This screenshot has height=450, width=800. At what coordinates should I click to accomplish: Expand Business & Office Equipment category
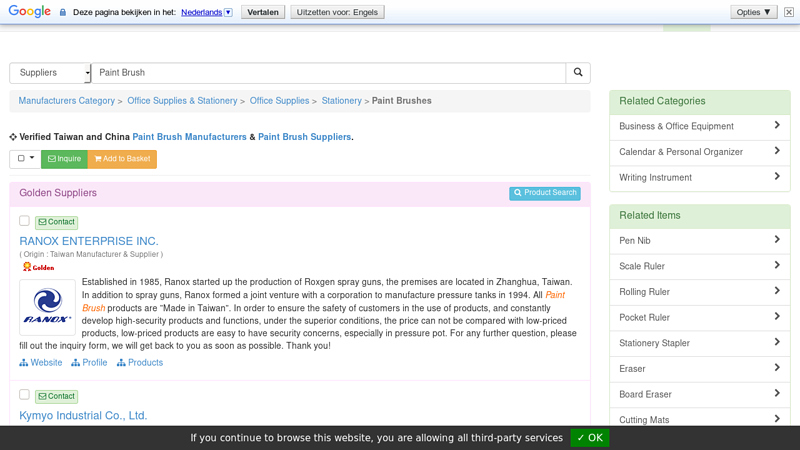tap(699, 127)
